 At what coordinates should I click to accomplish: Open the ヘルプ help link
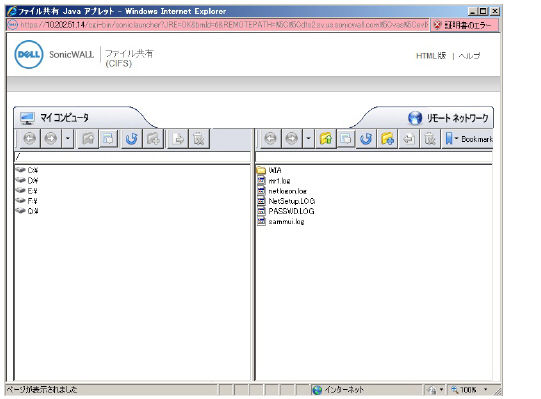[469, 56]
